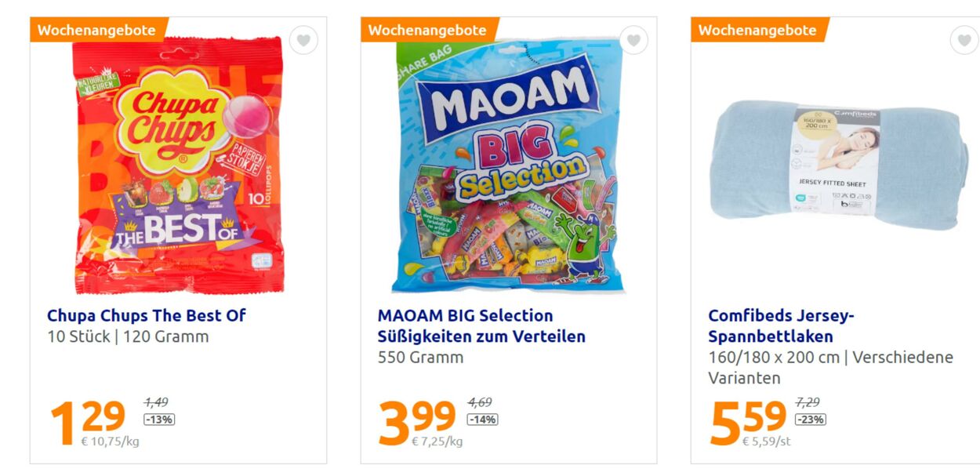Viewport: 980px width, 476px height.
Task: Click the 550 Gramm description text
Action: [x=420, y=358]
